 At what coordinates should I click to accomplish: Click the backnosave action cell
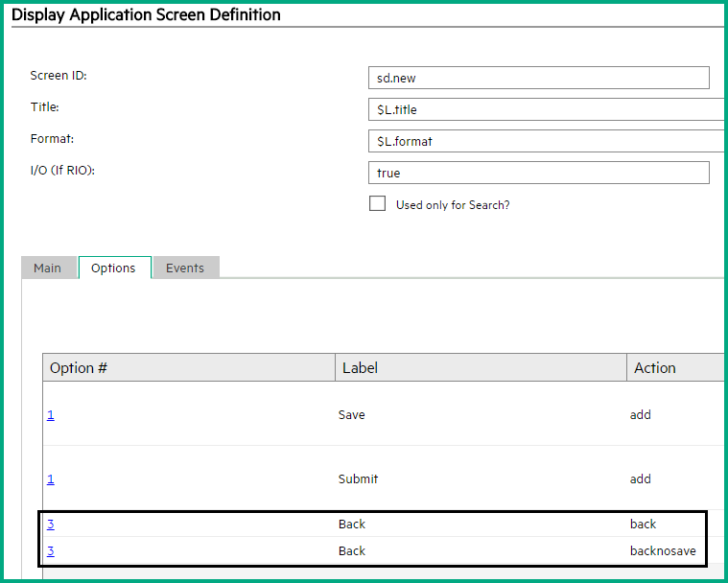pos(662,551)
